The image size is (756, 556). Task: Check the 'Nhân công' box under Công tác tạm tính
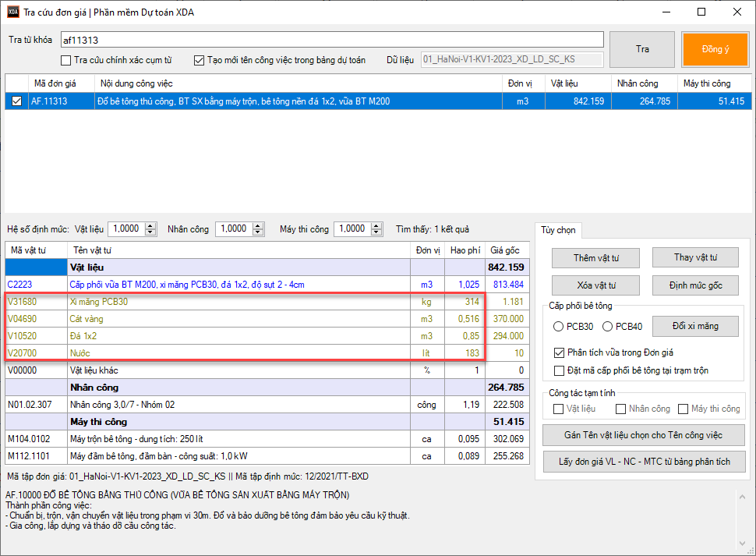620,409
